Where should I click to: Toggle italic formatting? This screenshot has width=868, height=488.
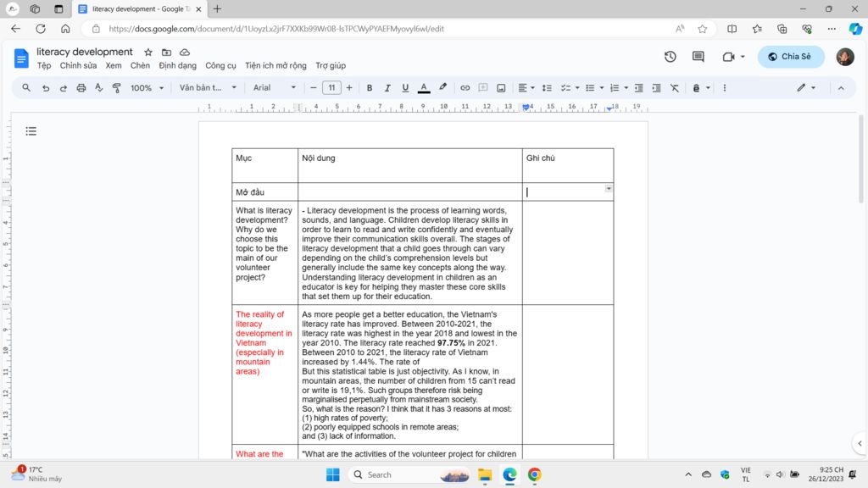click(387, 88)
